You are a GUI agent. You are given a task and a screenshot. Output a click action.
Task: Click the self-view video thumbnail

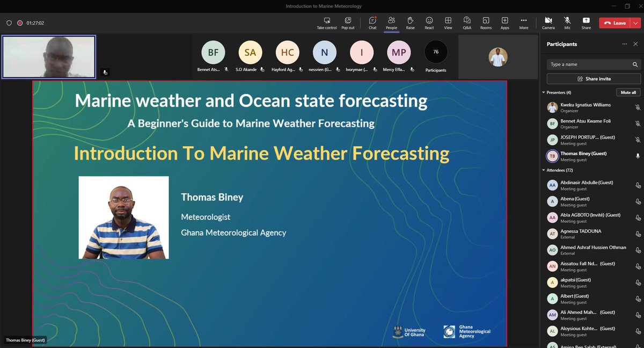tap(497, 56)
